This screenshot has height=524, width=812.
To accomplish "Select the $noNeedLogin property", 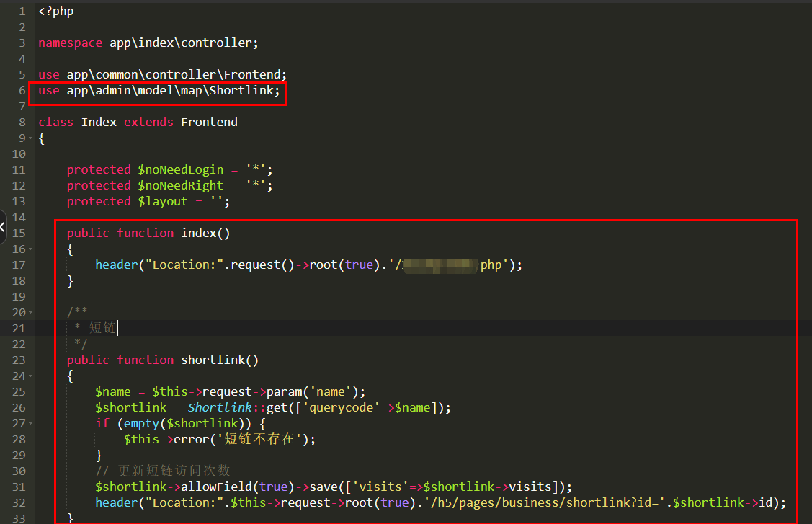I will (x=181, y=170).
